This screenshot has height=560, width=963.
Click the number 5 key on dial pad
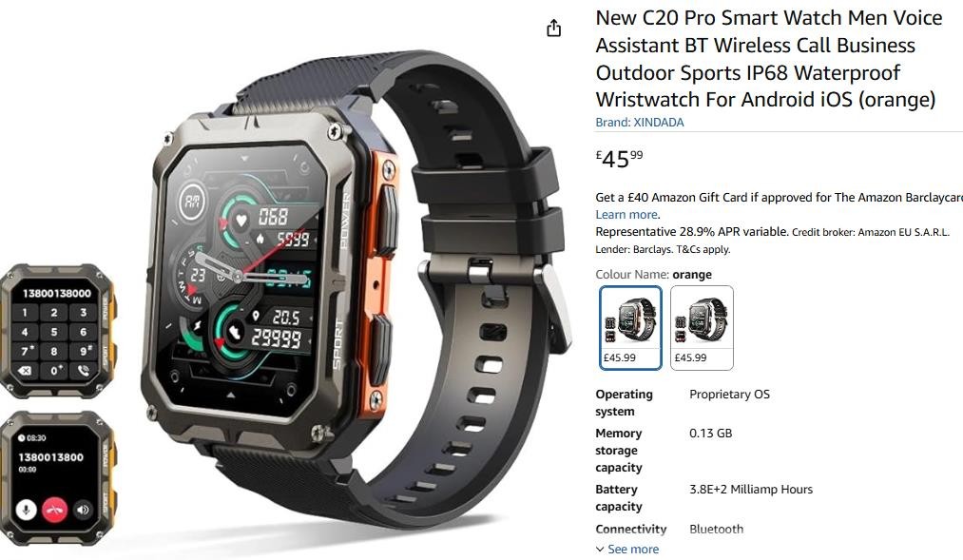click(x=54, y=332)
